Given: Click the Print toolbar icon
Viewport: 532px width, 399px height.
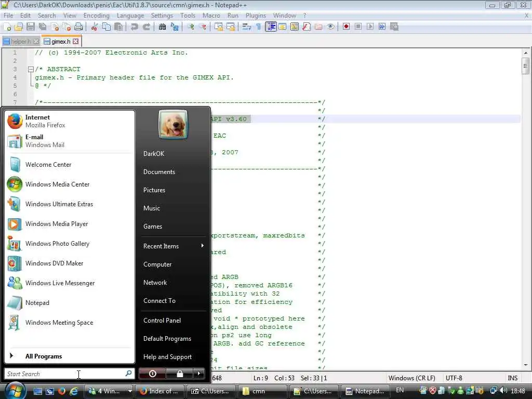Looking at the screenshot, I should [78, 27].
